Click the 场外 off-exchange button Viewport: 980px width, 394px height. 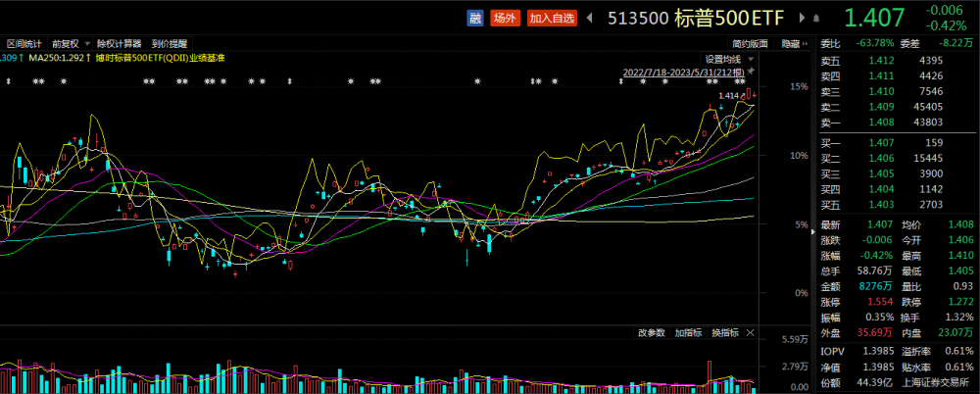click(504, 18)
